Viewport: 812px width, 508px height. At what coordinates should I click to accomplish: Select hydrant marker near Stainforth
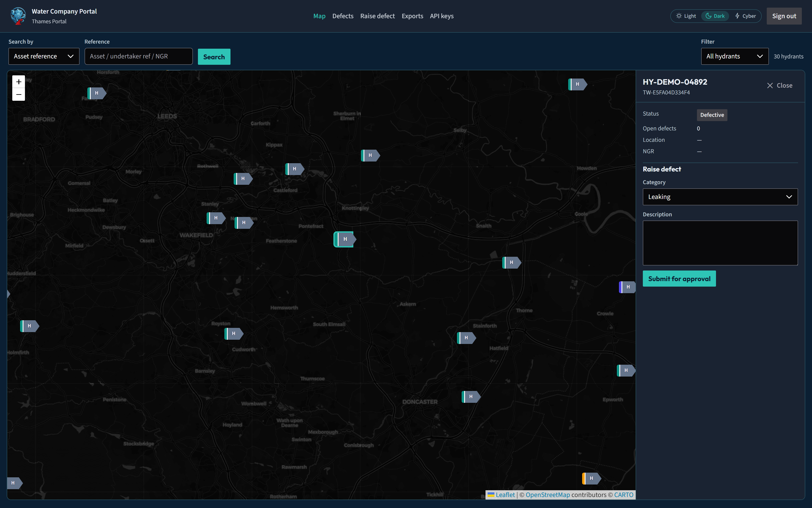coord(466,338)
